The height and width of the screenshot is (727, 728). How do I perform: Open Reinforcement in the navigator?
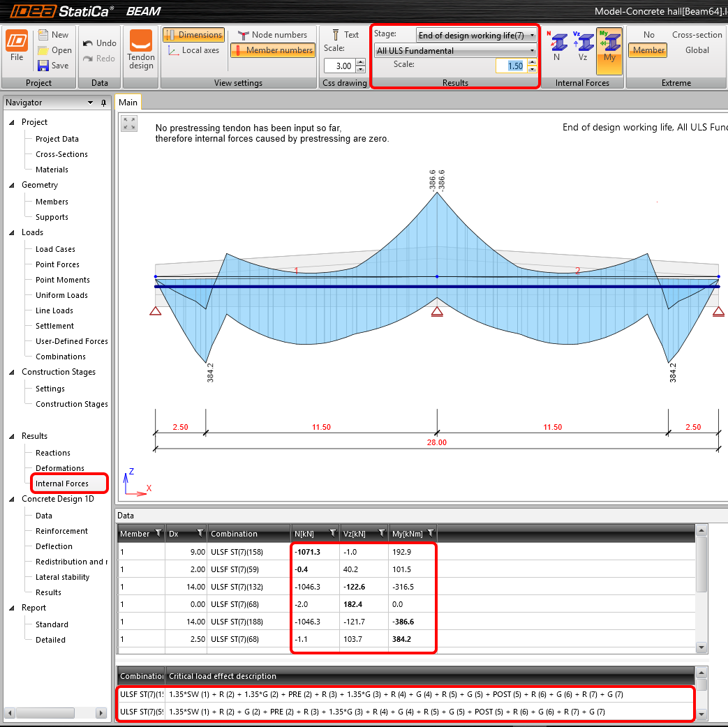61,531
